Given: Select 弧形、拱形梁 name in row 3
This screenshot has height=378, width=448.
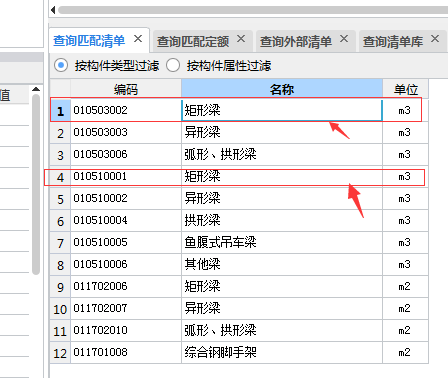Looking at the screenshot, I should (282, 154).
